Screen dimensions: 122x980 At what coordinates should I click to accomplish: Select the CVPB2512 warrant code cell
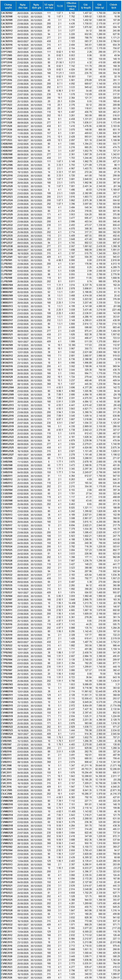7,861
